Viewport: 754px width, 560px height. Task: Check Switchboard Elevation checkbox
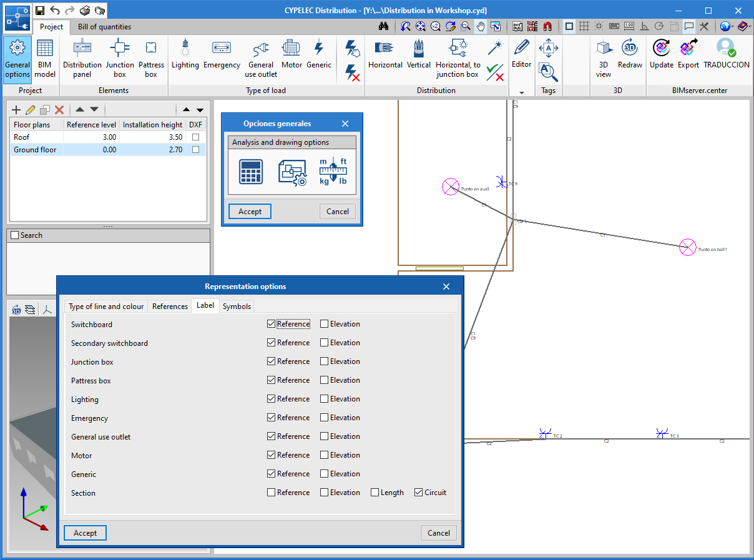point(324,324)
